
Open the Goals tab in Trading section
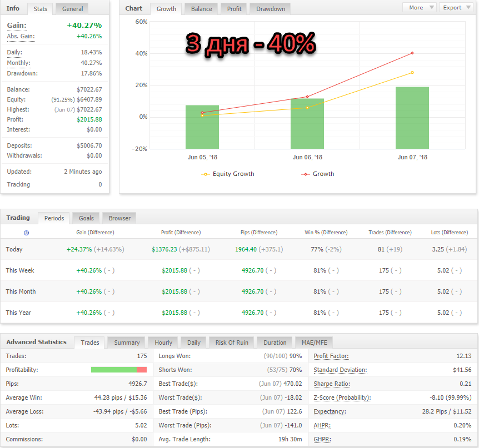pos(86,218)
